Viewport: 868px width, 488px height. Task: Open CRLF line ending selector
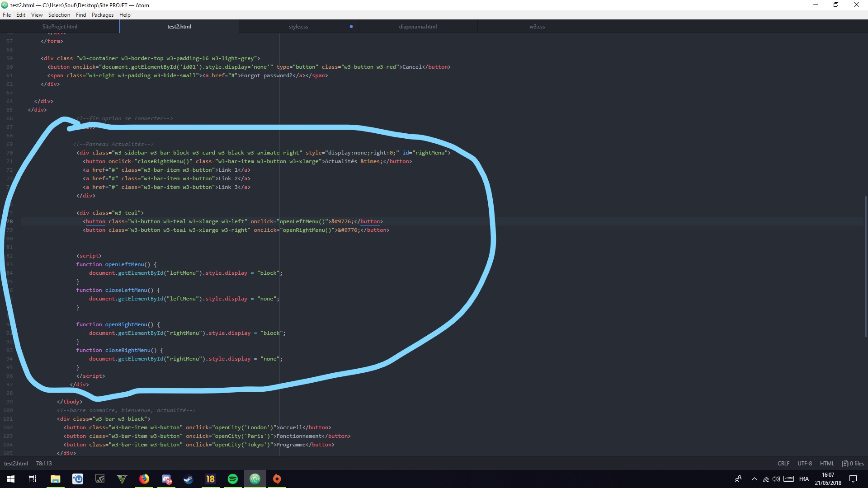783,464
